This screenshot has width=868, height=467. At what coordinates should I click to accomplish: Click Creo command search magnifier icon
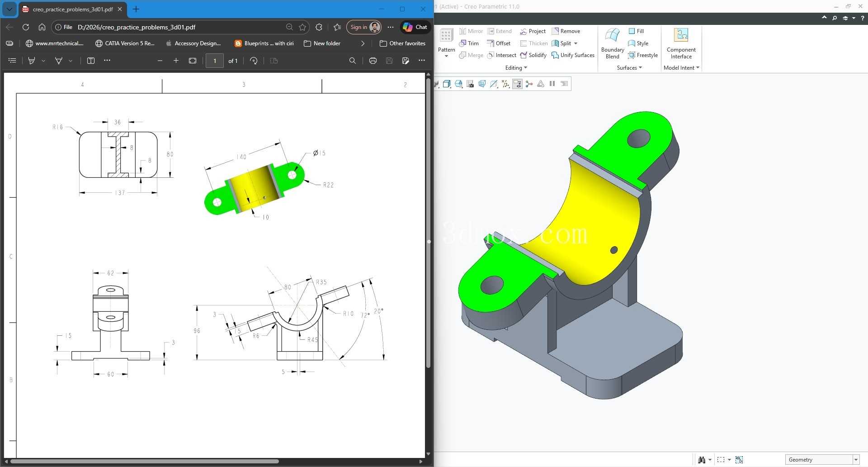pyautogui.click(x=835, y=18)
